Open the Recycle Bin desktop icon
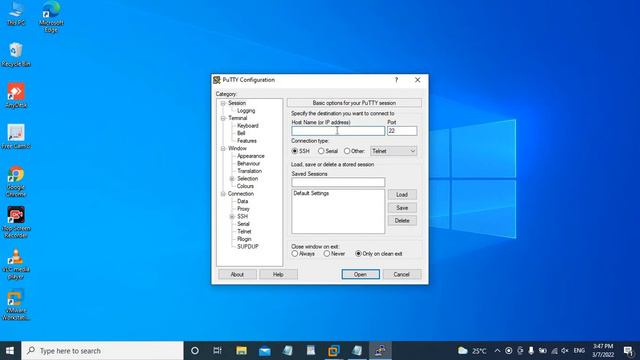This screenshot has height=360, width=640. tap(16, 54)
